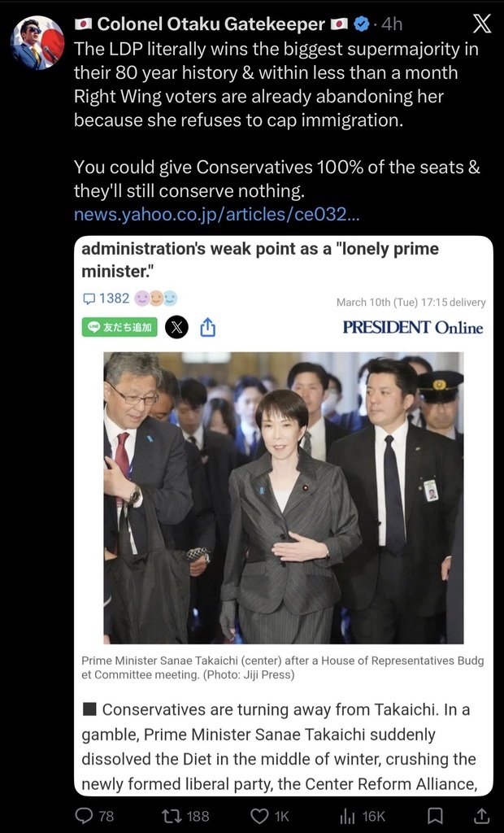
Task: Tap the black X share button in article
Action: click(x=177, y=327)
